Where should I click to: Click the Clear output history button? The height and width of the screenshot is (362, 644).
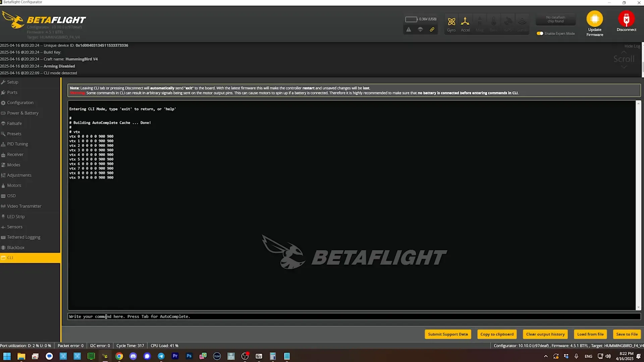pos(545,334)
